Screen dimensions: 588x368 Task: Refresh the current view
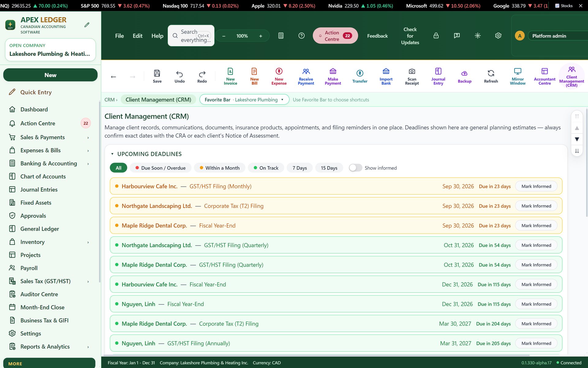(491, 76)
